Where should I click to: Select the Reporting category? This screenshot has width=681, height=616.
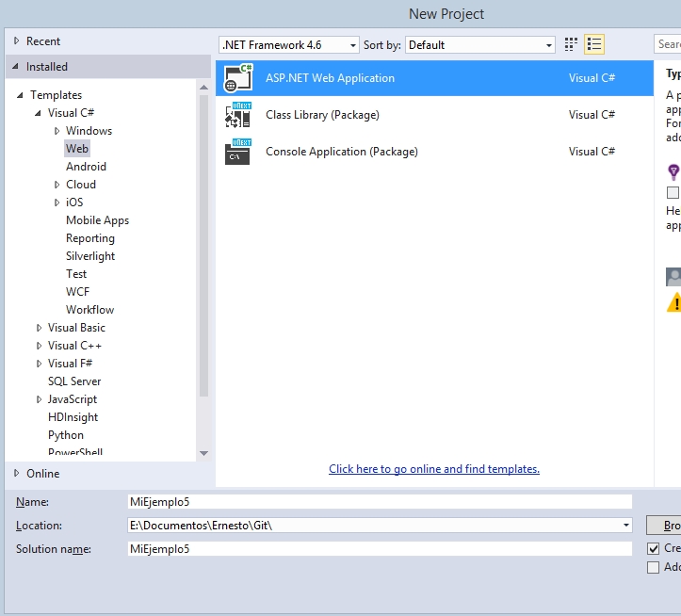tap(90, 238)
